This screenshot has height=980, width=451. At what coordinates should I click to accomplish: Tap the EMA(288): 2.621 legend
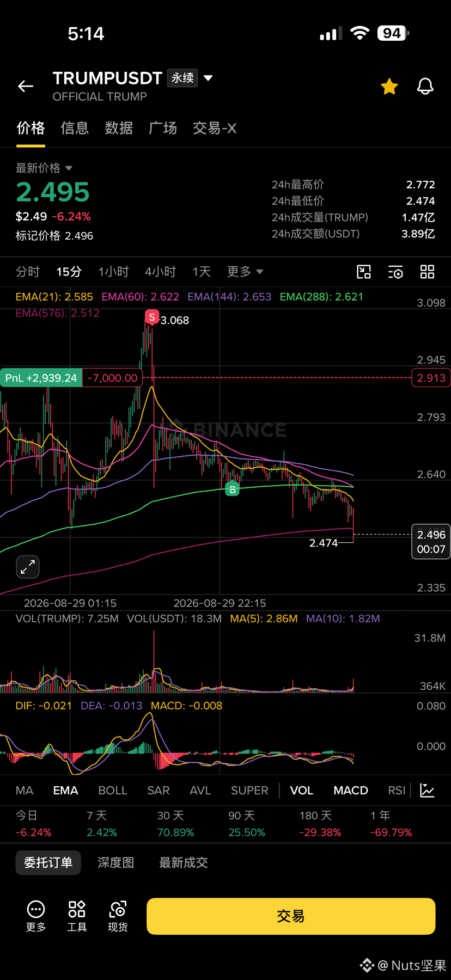(321, 297)
